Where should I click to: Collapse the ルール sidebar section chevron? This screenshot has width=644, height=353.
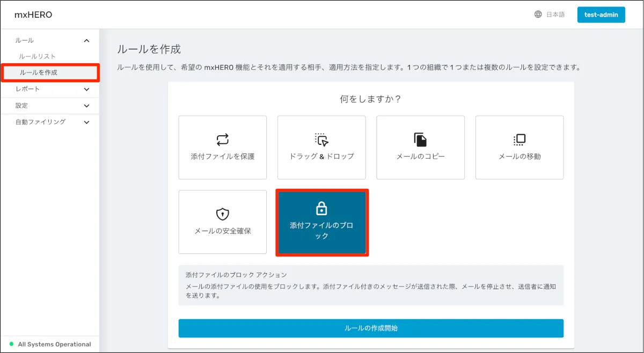coord(87,41)
